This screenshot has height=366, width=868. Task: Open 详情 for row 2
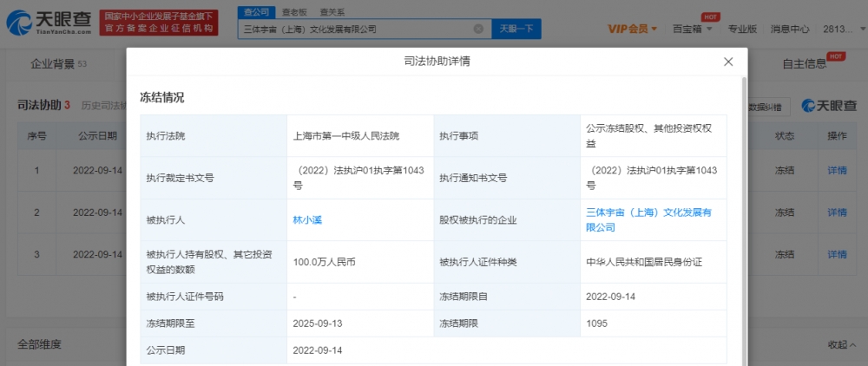(837, 212)
